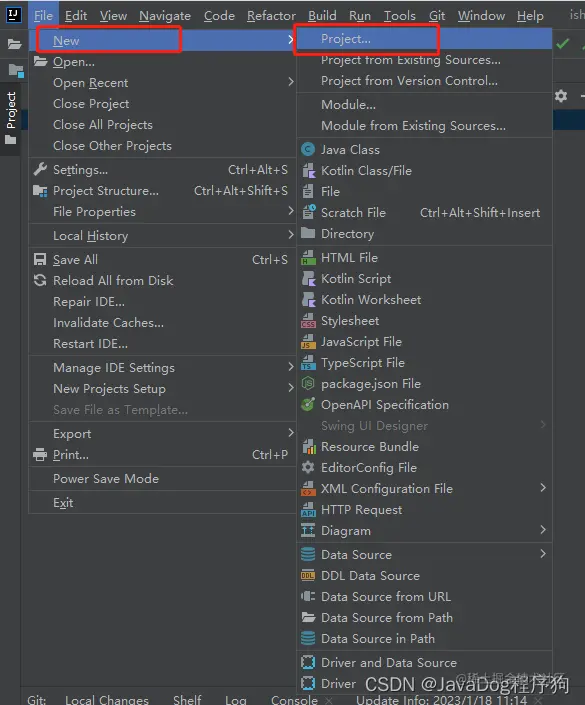This screenshot has height=705, width=585.
Task: Click the DDL Data Source icon
Action: tap(308, 576)
